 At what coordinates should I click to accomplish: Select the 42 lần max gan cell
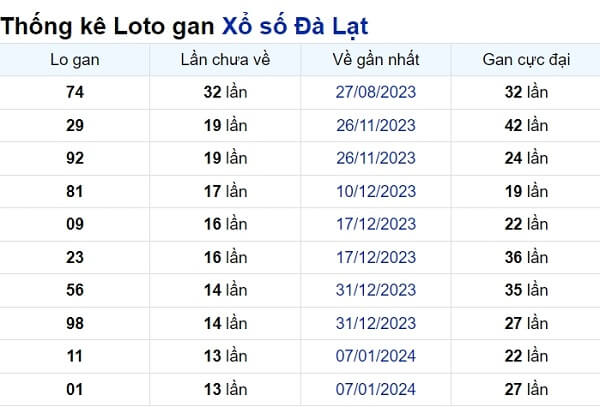coord(526,125)
